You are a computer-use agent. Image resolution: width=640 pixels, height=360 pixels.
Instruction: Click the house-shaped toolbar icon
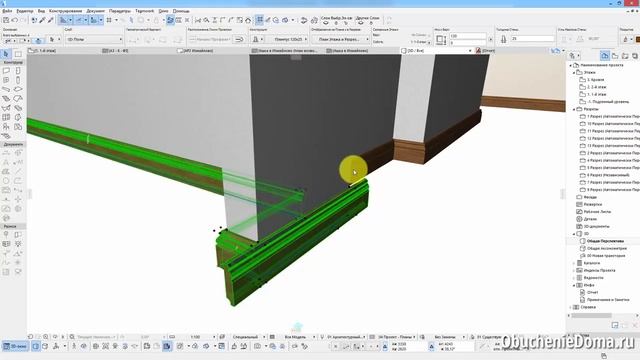pyautogui.click(x=248, y=20)
